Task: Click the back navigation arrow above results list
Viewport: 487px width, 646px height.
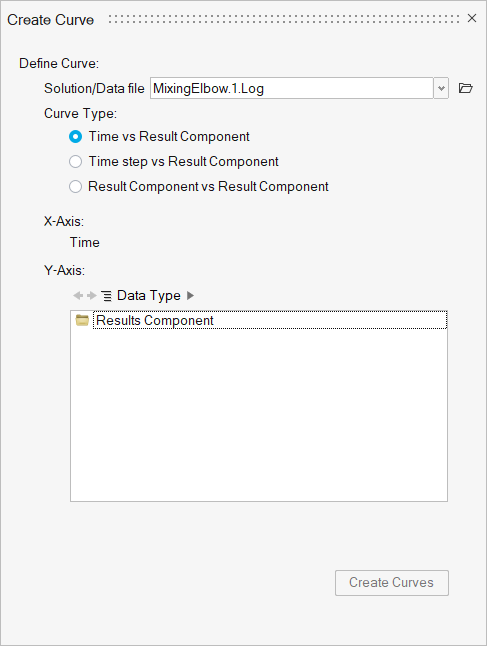Action: tap(78, 295)
